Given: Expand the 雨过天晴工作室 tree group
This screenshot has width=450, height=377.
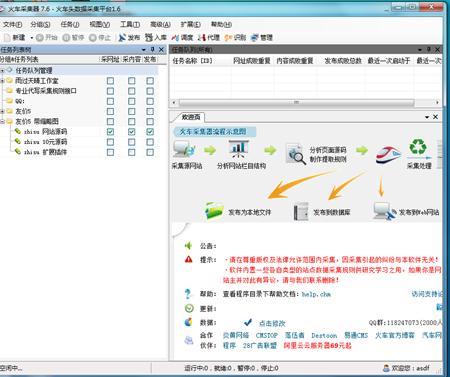Looking at the screenshot, I should [x=2, y=81].
